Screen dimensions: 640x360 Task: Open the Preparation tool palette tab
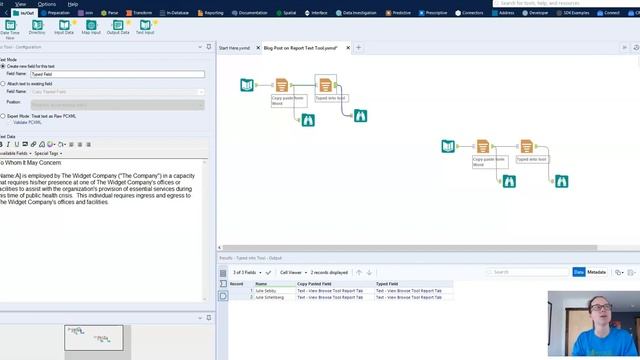(x=56, y=13)
